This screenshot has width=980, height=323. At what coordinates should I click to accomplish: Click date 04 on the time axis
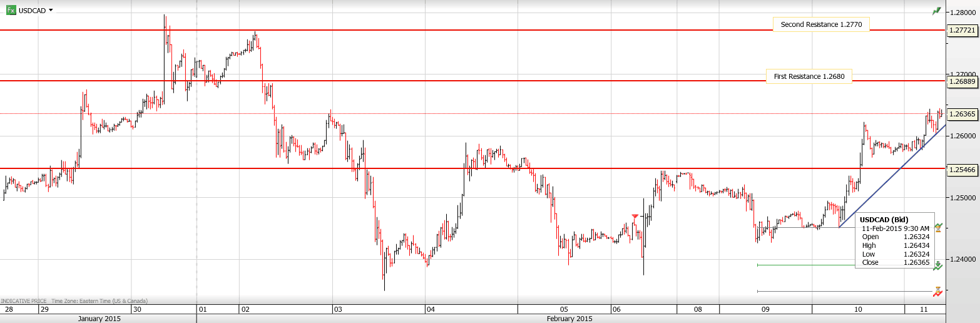[x=430, y=309]
